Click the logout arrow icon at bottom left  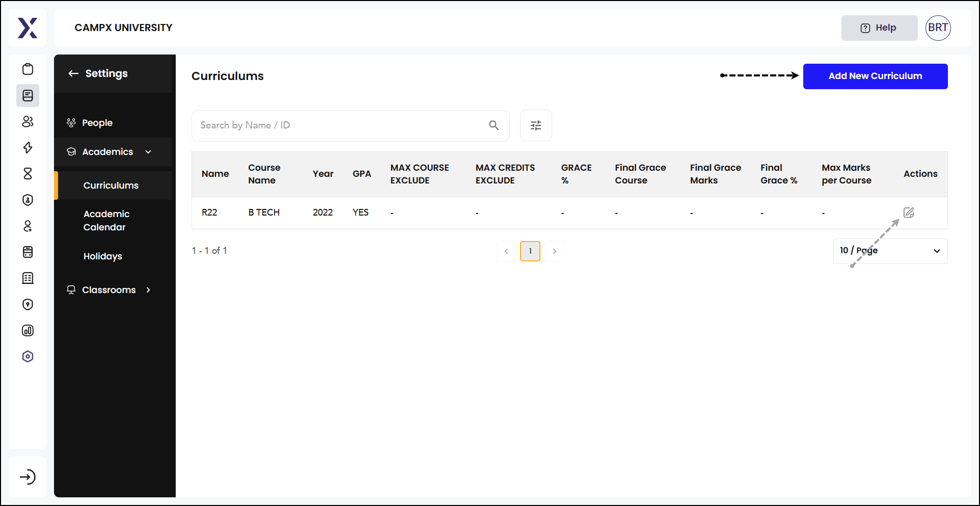[28, 477]
